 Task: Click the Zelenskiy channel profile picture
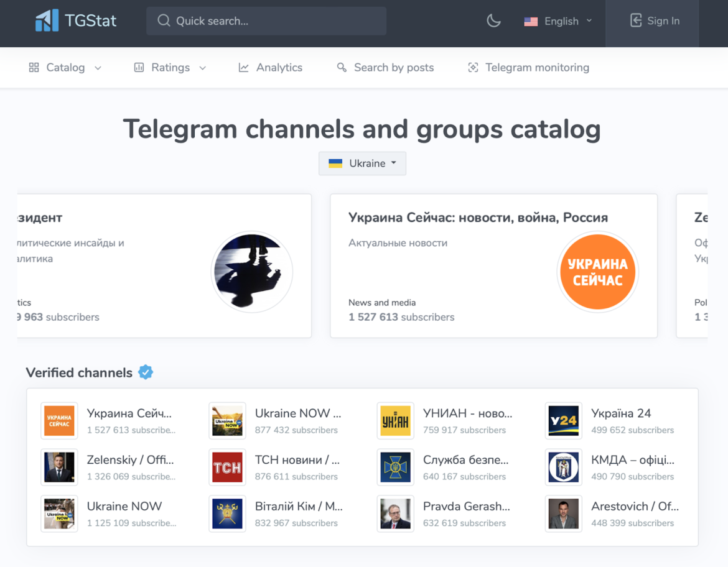(x=59, y=467)
